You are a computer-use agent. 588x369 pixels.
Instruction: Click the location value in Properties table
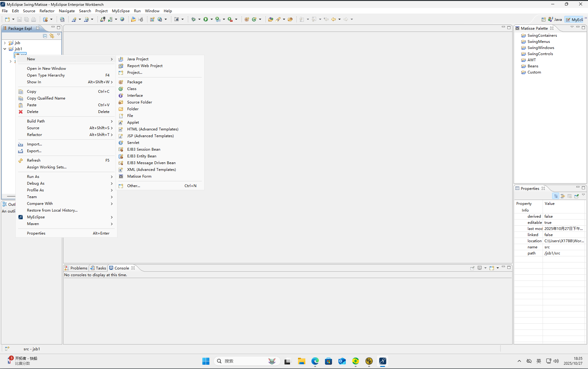click(564, 241)
